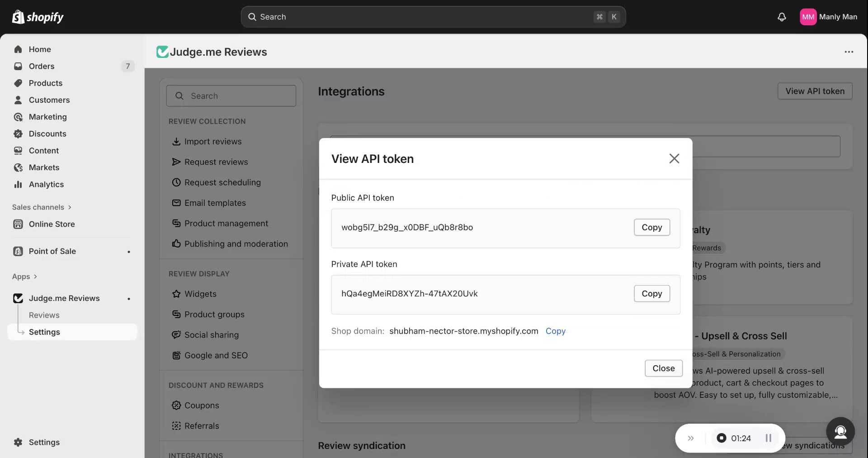868x458 pixels.
Task: Pause the screen recording
Action: pos(768,438)
